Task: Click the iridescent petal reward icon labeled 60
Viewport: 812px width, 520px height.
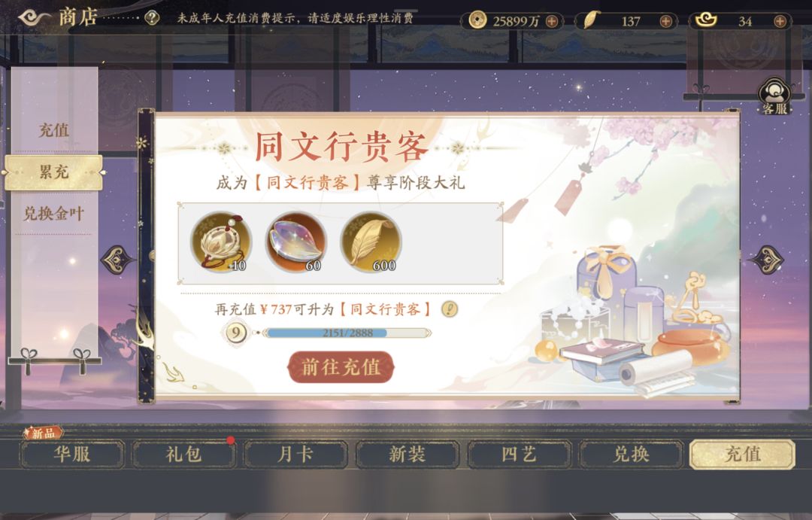Action: (x=296, y=242)
